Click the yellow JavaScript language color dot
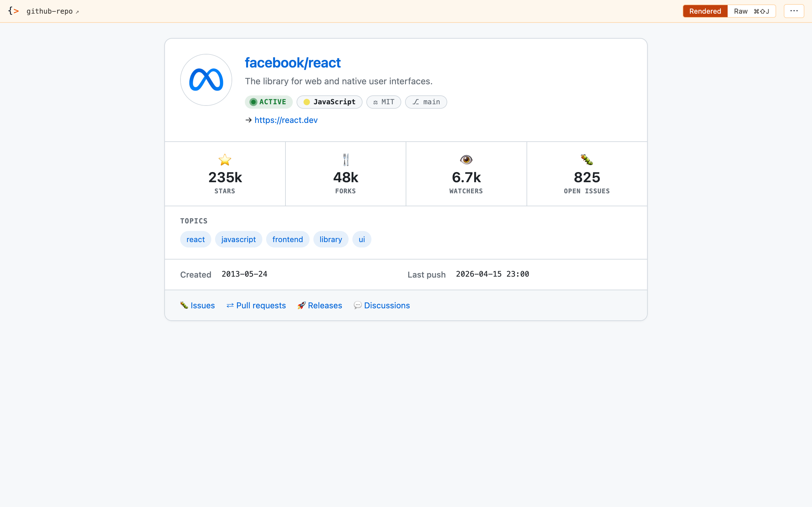 tap(306, 102)
